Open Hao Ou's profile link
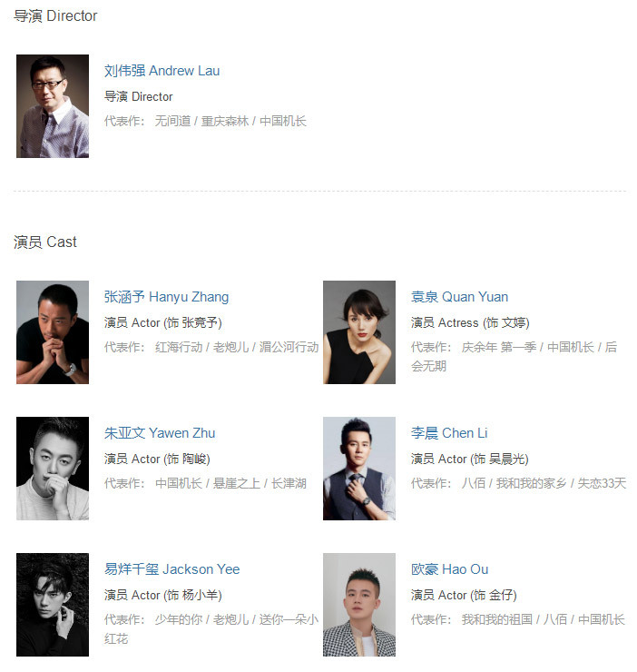 pos(450,569)
